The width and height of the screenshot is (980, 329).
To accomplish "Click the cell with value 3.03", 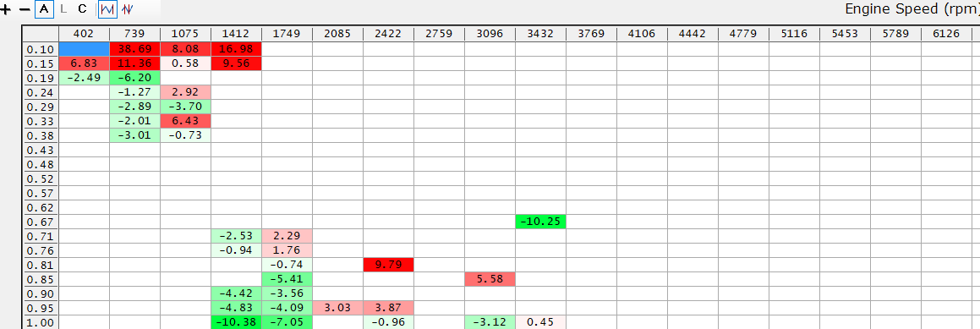I will click(337, 309).
